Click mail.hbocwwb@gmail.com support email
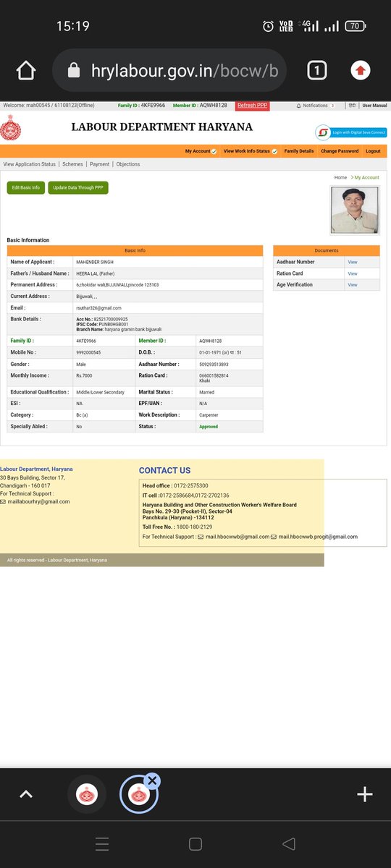Screen dimensions: 391x868 [237, 537]
